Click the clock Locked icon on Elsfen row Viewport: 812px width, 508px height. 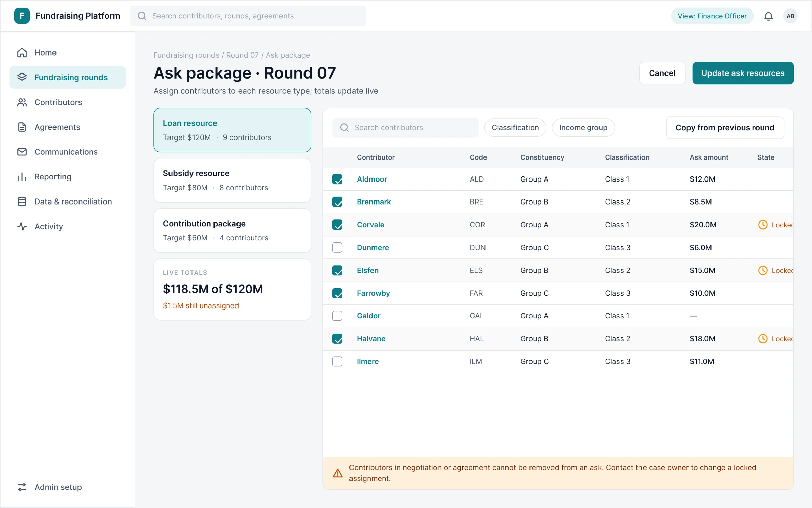coord(763,270)
